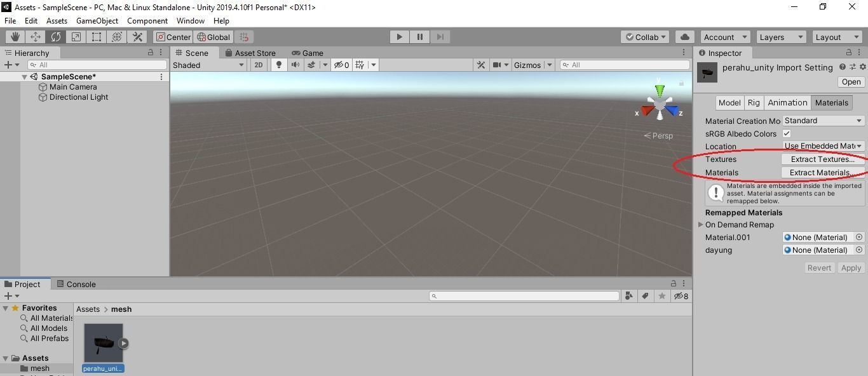Open the Component menu
The width and height of the screenshot is (868, 376).
147,21
